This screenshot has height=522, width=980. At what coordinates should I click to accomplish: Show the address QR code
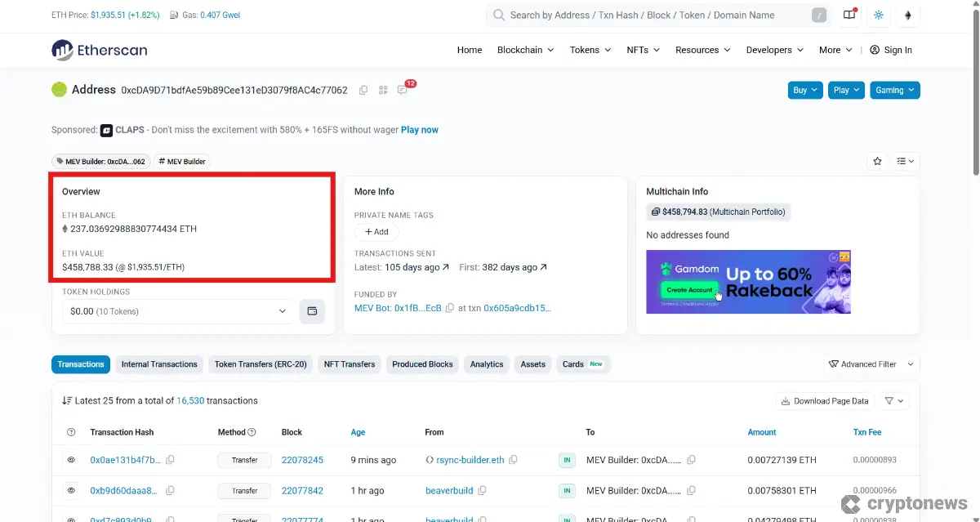382,90
